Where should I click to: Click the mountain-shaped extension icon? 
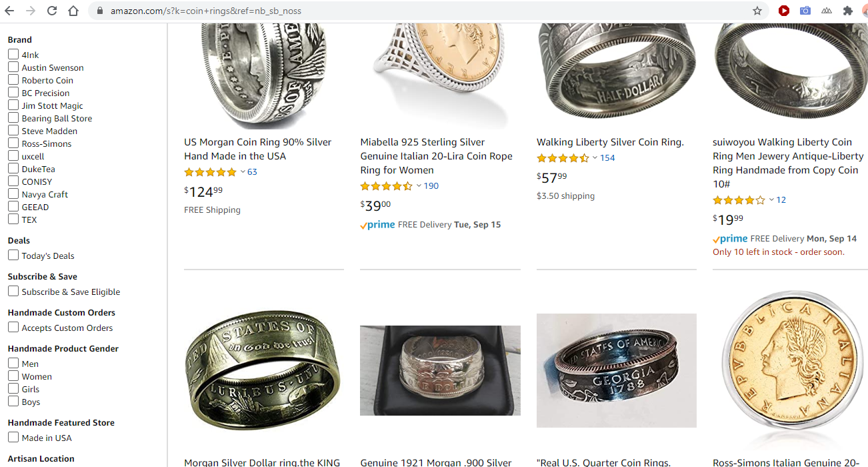827,11
